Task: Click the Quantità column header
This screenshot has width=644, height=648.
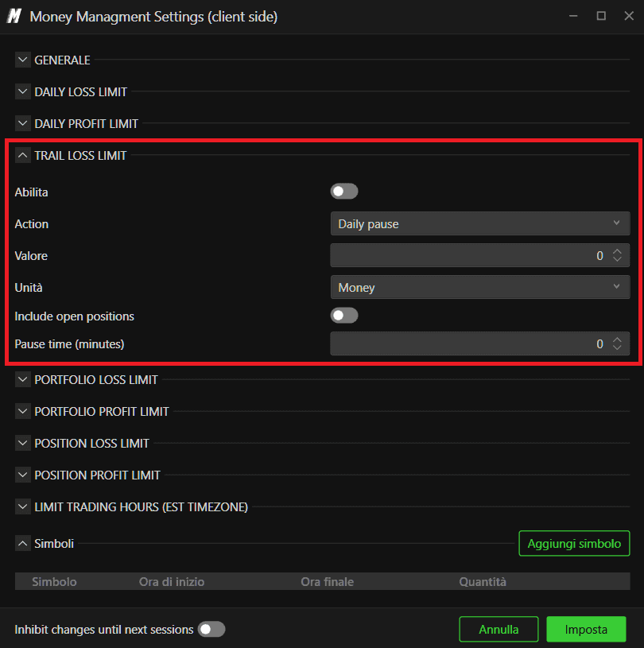Action: pos(483,581)
